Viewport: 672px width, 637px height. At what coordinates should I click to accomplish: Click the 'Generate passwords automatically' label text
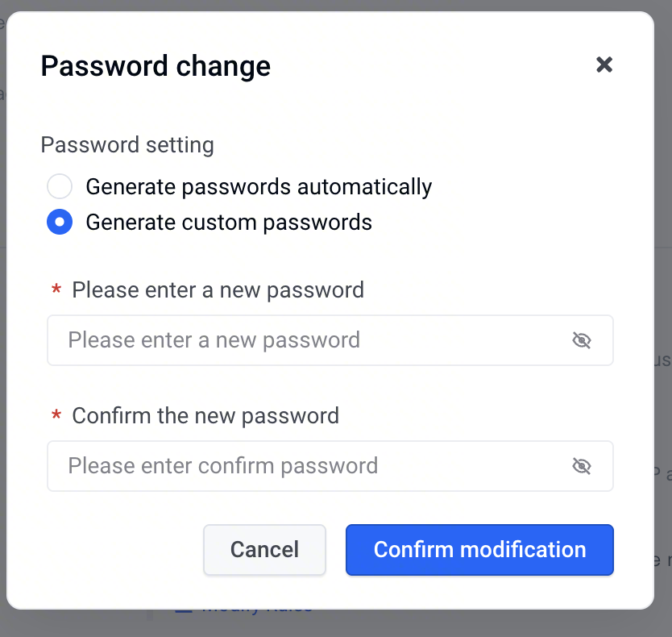click(259, 186)
